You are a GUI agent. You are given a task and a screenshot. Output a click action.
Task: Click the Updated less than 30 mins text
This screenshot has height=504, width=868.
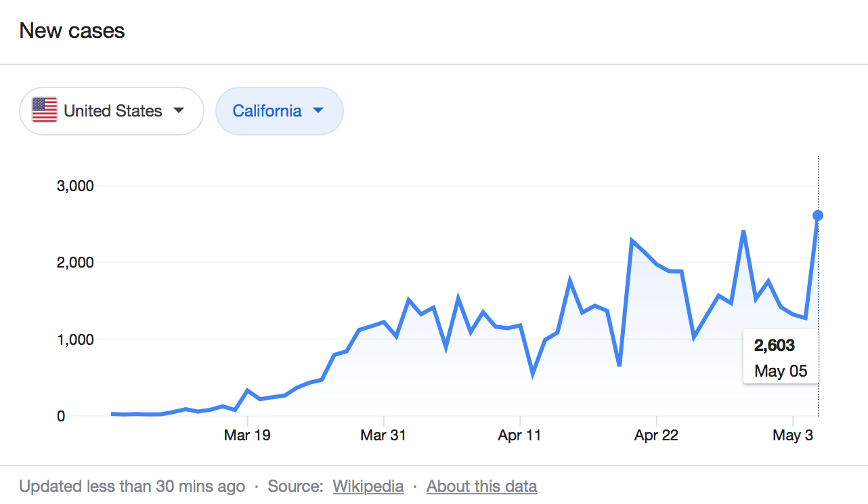132,486
